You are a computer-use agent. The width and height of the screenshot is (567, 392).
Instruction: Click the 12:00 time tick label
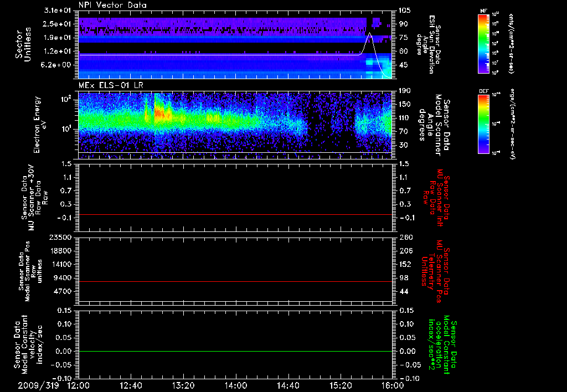click(79, 385)
